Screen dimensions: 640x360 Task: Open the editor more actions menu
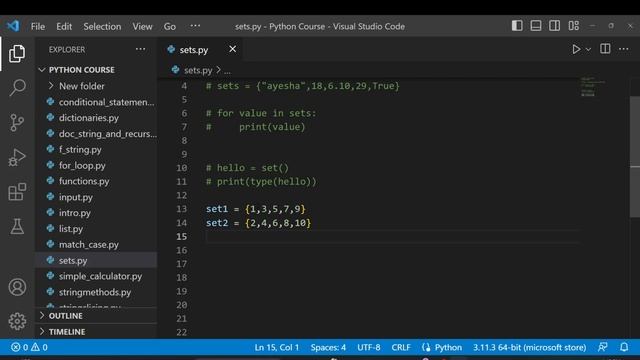point(623,49)
